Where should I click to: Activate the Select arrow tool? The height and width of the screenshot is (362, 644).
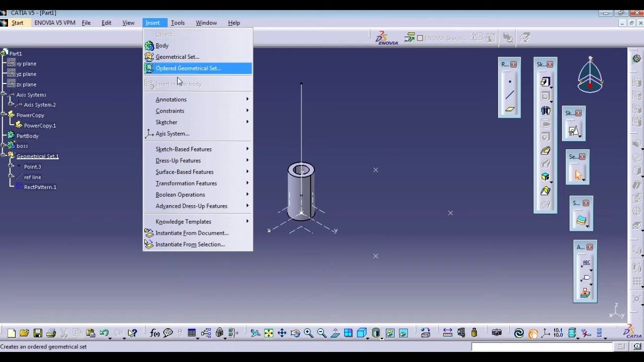pyautogui.click(x=578, y=175)
